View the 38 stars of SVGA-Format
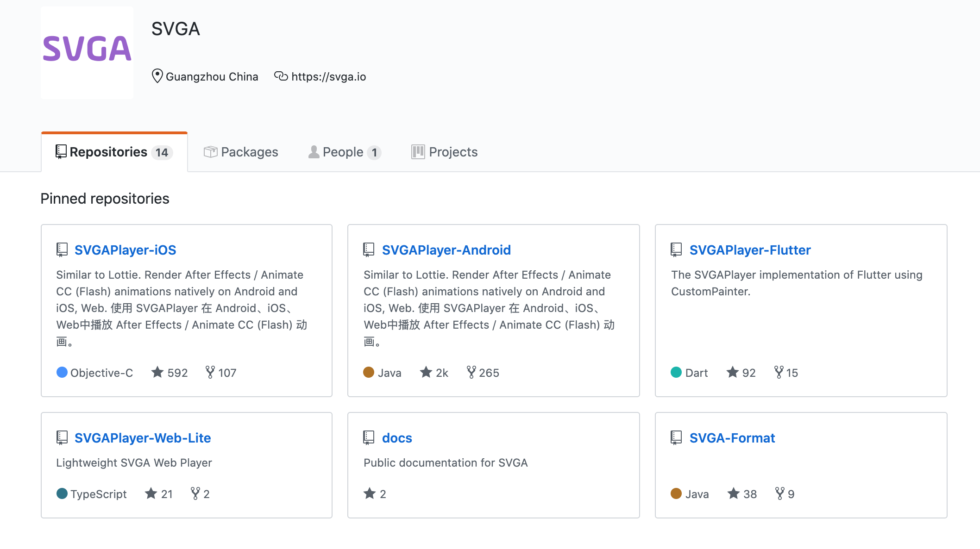This screenshot has height=549, width=980. point(742,494)
